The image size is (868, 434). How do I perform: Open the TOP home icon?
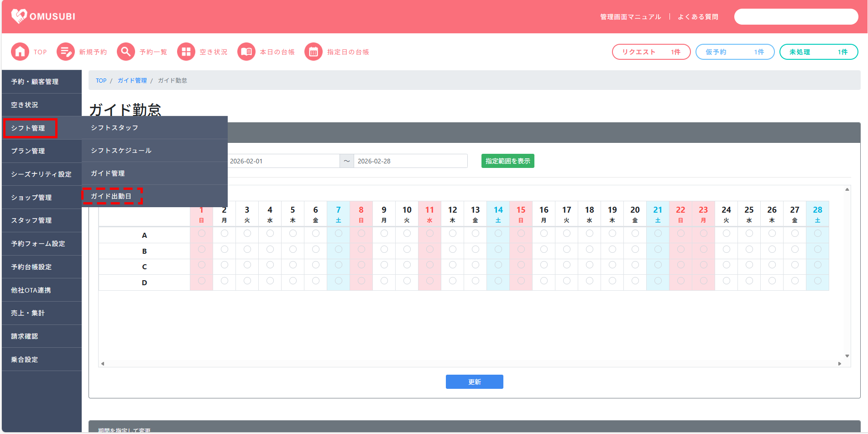click(x=20, y=52)
